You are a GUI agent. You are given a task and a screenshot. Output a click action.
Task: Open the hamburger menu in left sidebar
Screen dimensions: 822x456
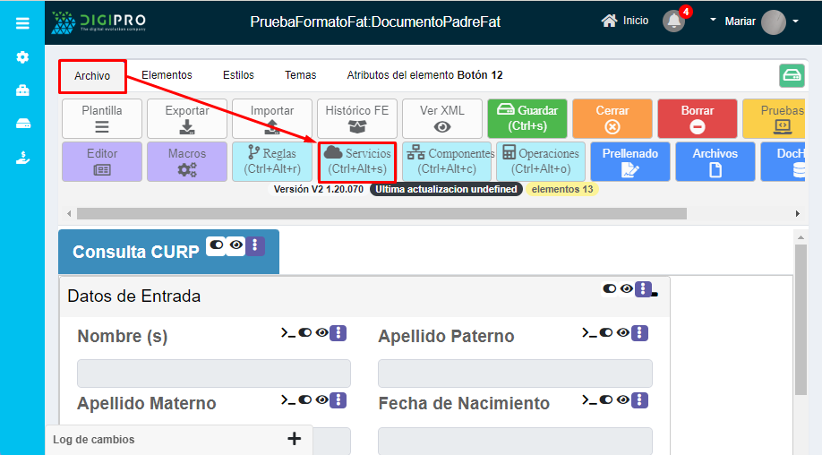[x=22, y=23]
